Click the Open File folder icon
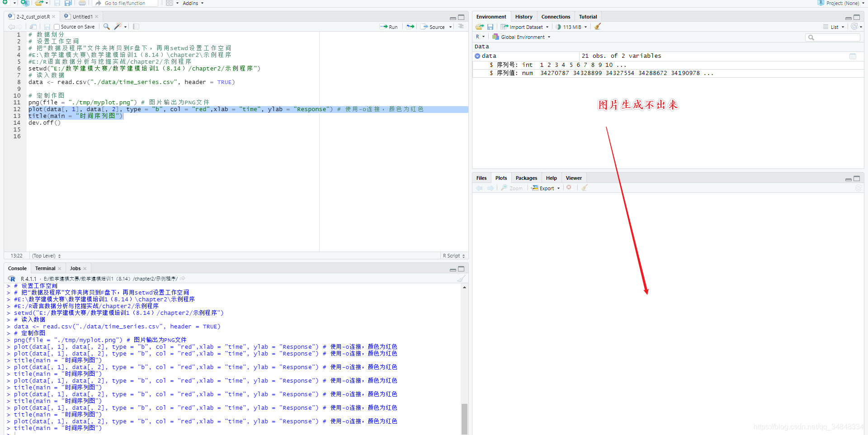Viewport: 868px width, 435px height. [39, 3]
